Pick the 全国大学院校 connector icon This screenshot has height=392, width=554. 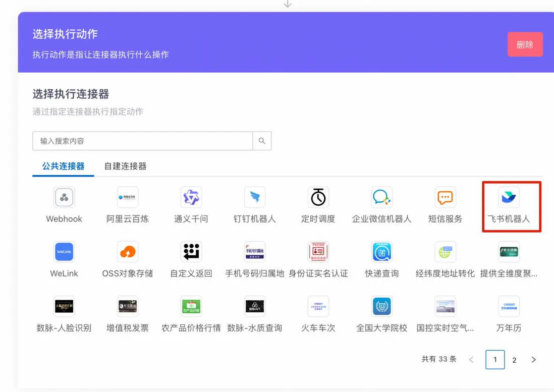tap(381, 306)
